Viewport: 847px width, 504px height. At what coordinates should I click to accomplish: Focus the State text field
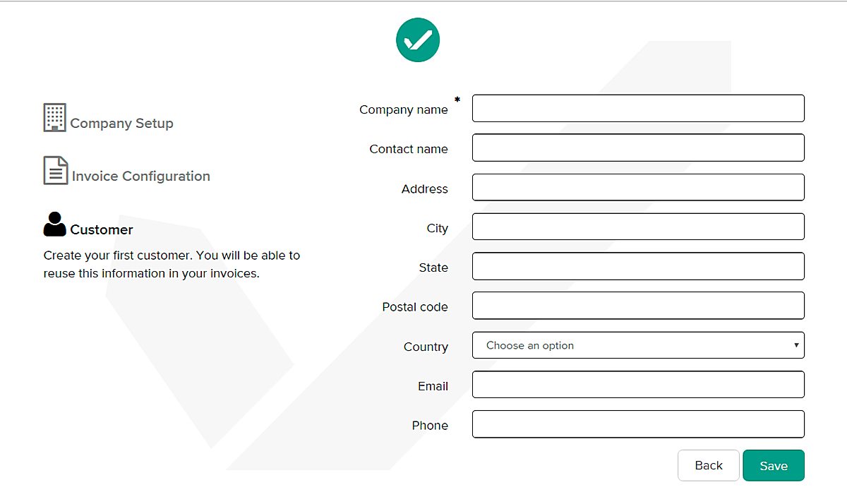click(638, 267)
